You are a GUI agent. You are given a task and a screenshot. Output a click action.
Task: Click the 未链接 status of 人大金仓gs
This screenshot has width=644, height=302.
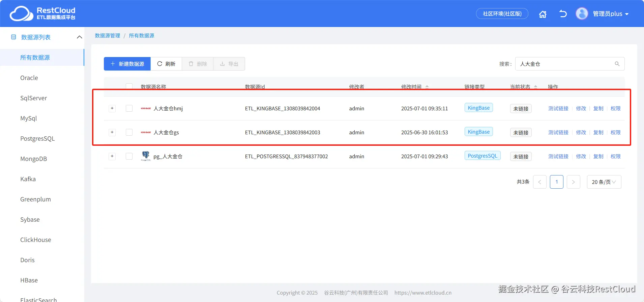tap(521, 133)
